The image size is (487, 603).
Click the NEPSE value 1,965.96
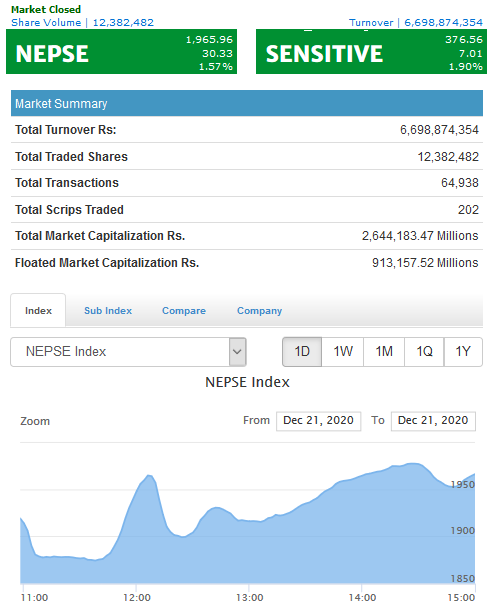209,40
